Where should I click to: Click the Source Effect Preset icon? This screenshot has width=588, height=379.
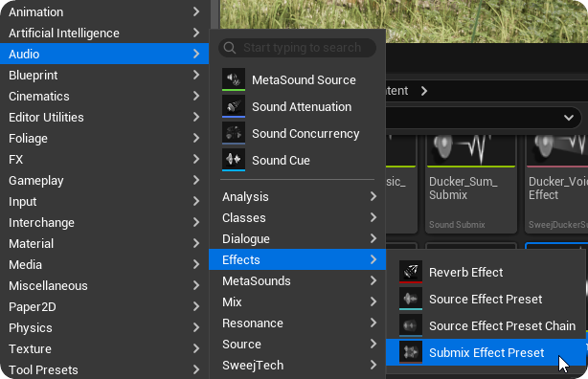[411, 299]
